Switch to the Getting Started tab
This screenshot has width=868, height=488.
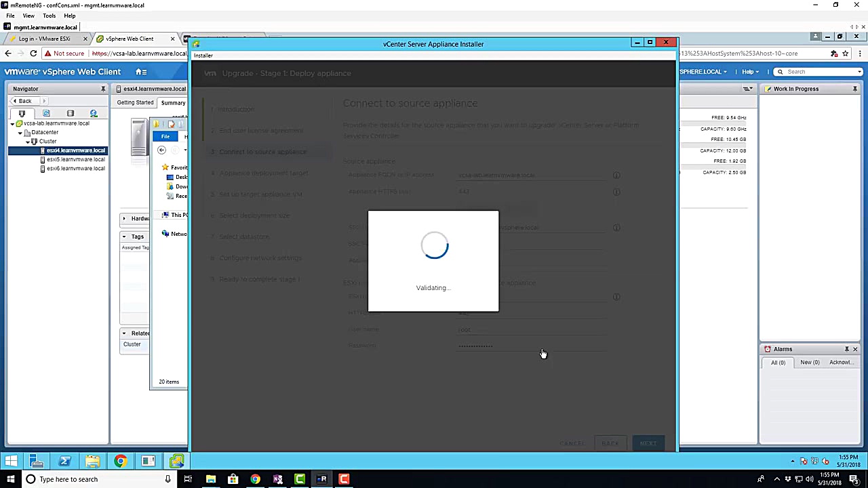pyautogui.click(x=135, y=102)
